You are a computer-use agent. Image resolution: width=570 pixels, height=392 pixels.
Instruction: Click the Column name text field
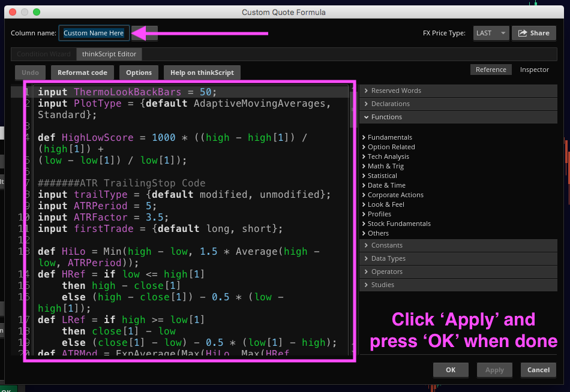coord(94,33)
